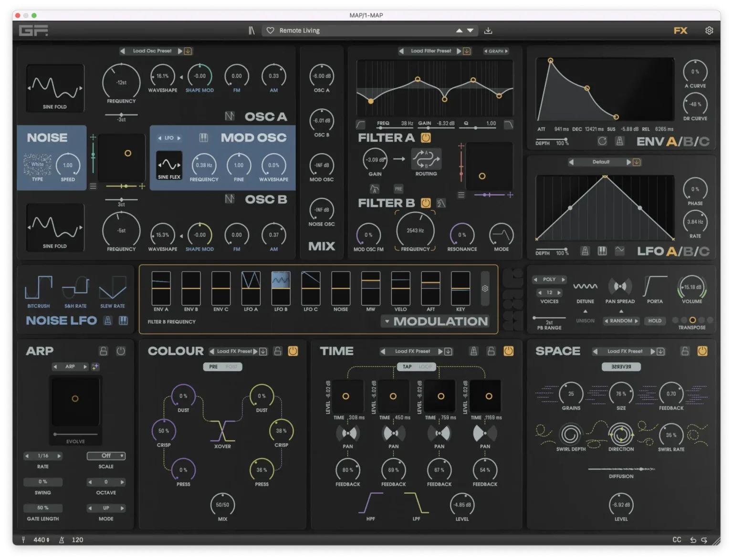Open the preset list down arrow

471,31
